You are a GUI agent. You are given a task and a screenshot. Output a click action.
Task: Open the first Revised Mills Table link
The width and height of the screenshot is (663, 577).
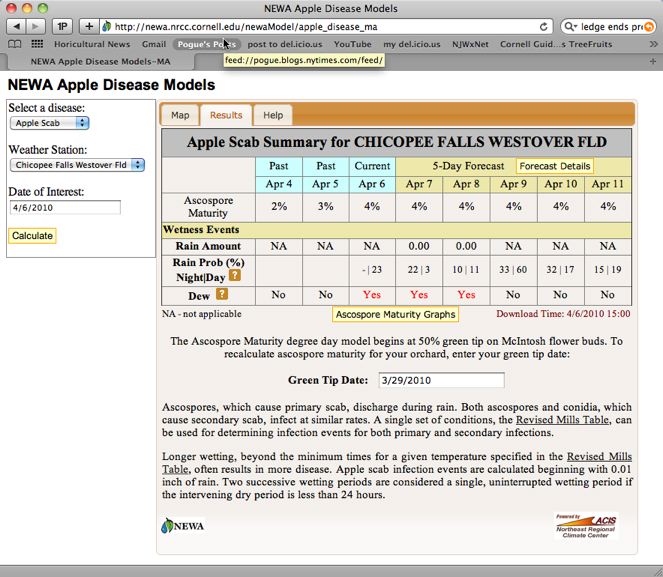pos(562,420)
